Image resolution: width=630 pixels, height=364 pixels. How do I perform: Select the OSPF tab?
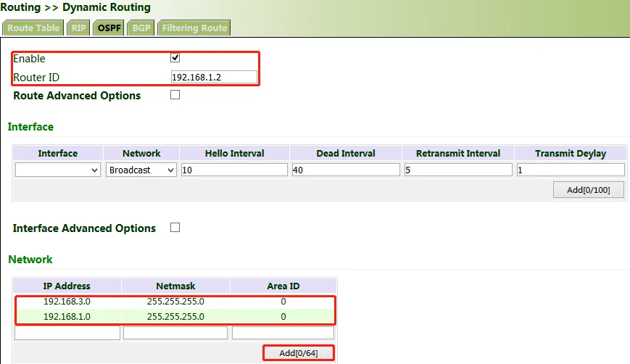109,28
